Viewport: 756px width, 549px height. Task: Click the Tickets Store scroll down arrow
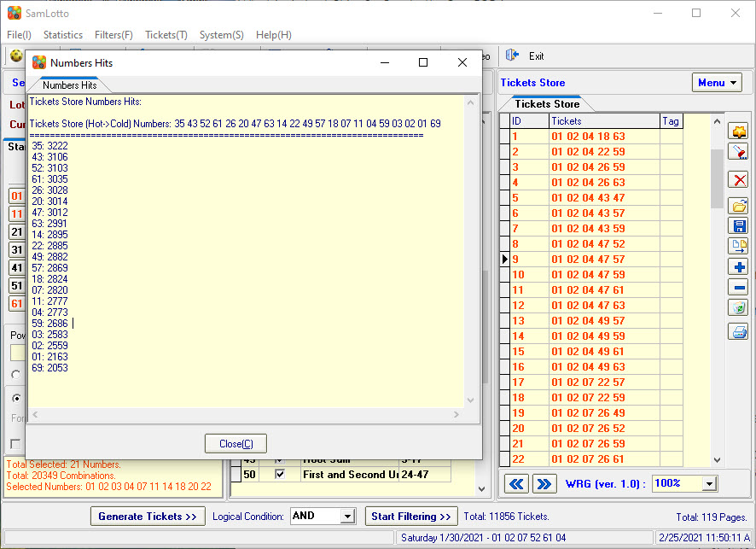tap(717, 459)
